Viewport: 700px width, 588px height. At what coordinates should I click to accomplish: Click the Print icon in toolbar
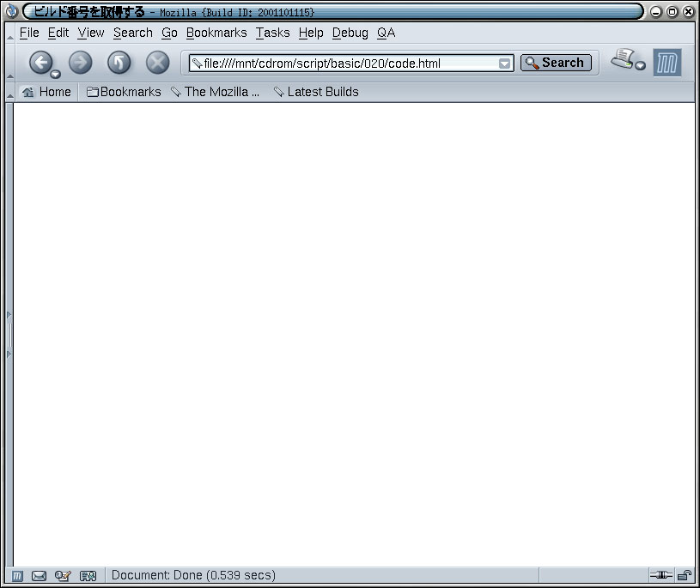click(623, 59)
